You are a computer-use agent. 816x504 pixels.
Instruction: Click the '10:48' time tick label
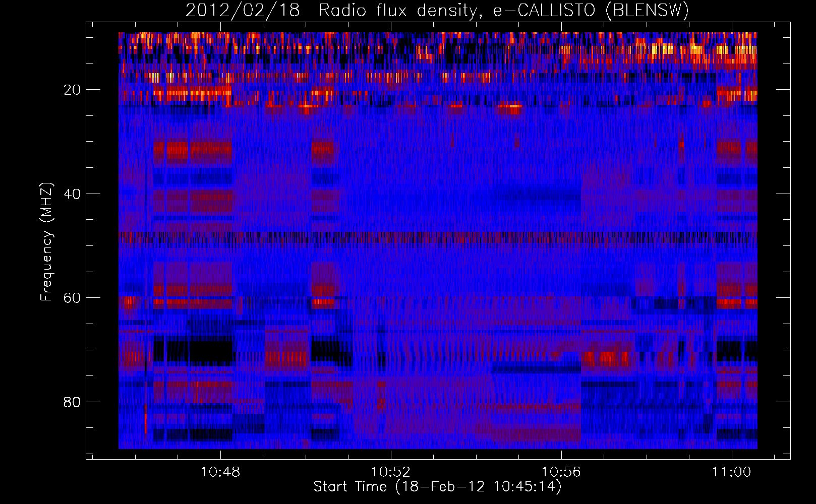[x=220, y=472]
